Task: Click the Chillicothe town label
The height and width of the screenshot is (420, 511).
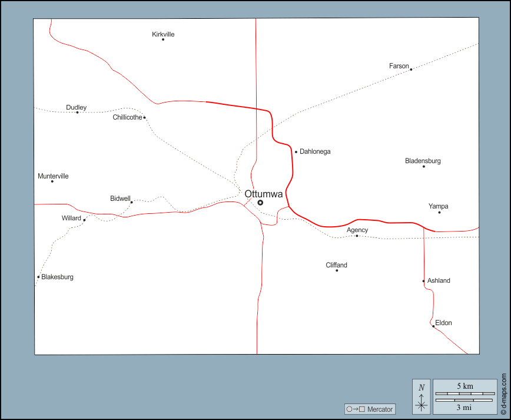Action: [x=127, y=117]
